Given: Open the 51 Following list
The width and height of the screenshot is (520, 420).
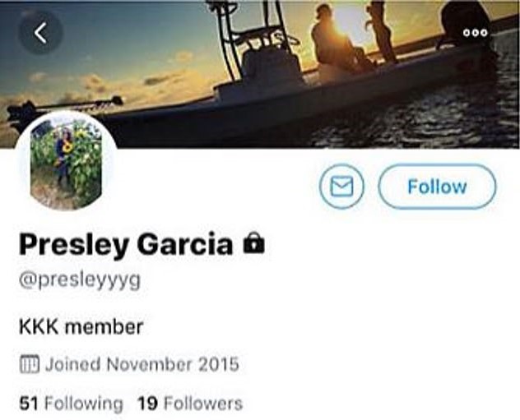Looking at the screenshot, I should click(x=72, y=404).
